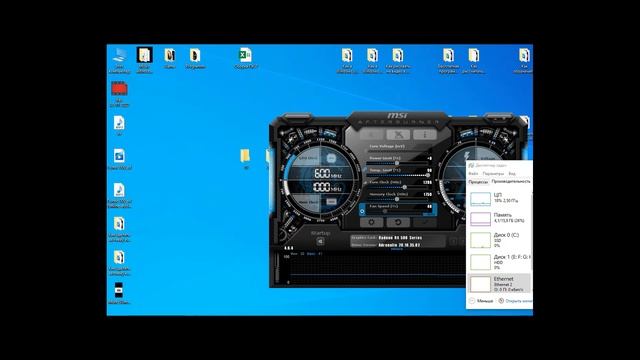Viewport: 640px width, 360px height.
Task: Toggle the Startup Windows icon in Afterburner
Action: tap(320, 242)
